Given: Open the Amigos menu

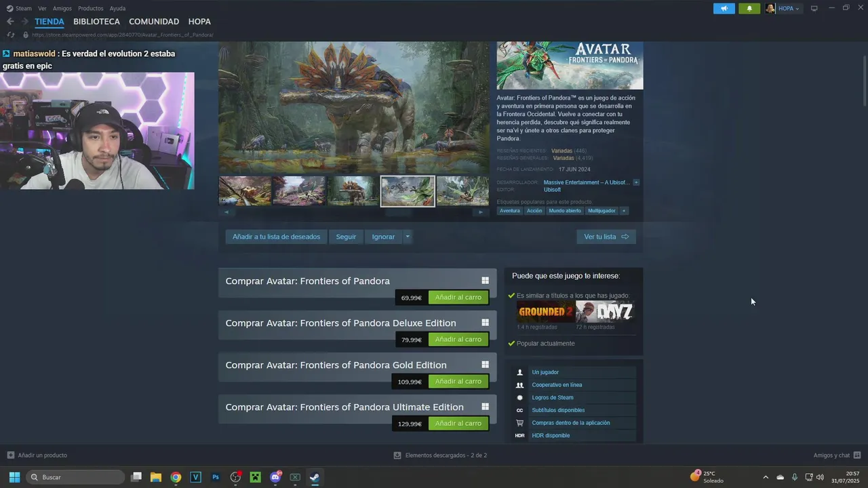Looking at the screenshot, I should [62, 8].
